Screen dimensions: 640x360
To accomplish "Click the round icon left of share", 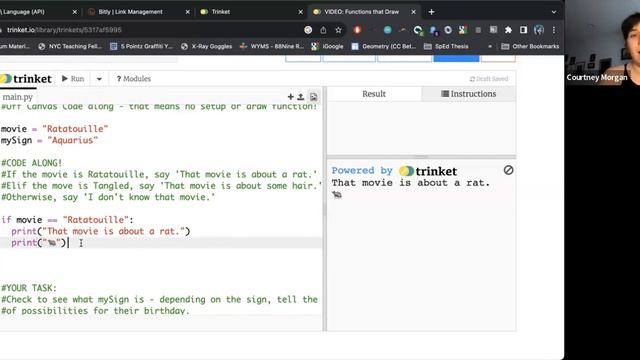I will pos(308,30).
